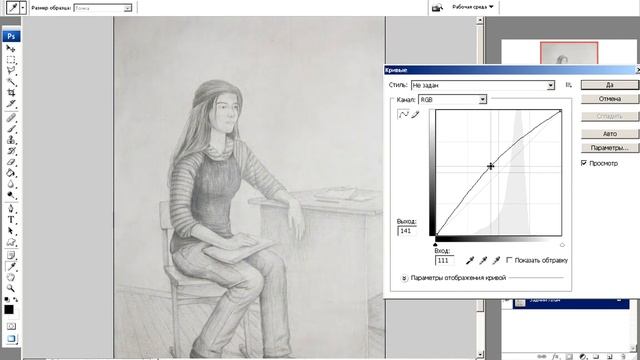Click the canvas scrollbar up arrow

[x=480, y=20]
